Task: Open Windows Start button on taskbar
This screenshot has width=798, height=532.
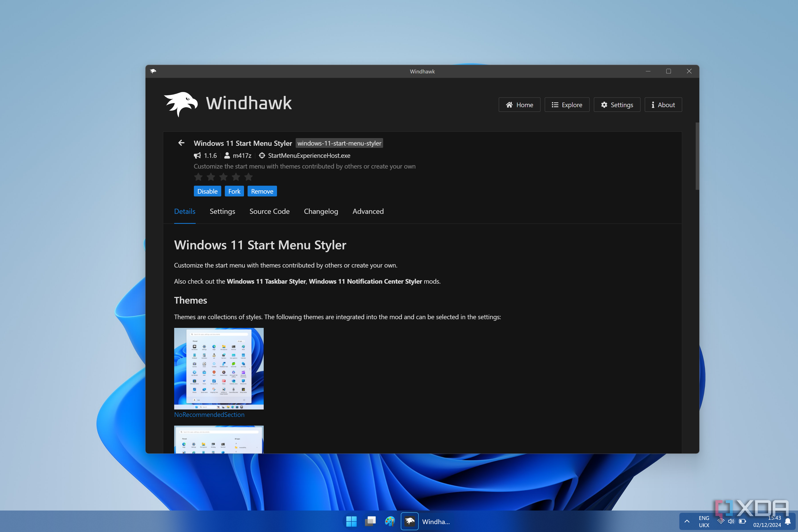Action: click(351, 522)
